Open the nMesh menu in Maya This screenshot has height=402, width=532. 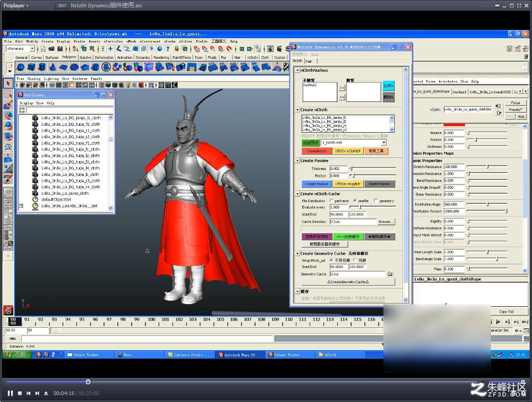point(131,41)
